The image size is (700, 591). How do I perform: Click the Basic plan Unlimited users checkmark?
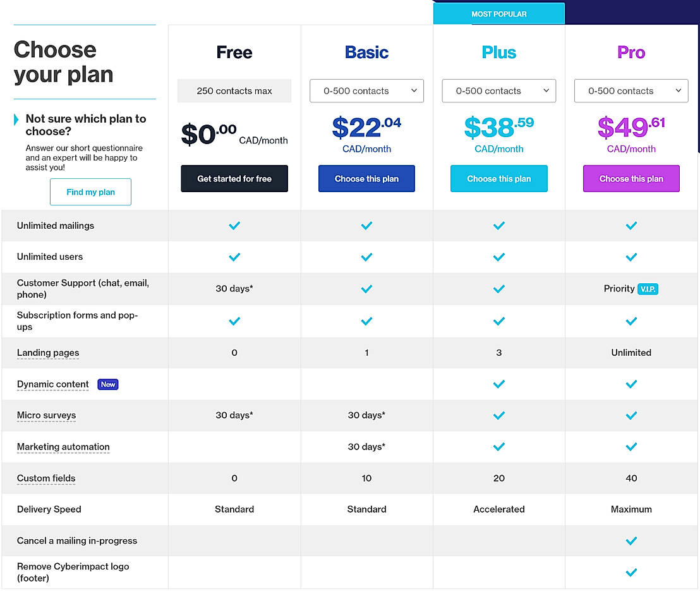366,257
